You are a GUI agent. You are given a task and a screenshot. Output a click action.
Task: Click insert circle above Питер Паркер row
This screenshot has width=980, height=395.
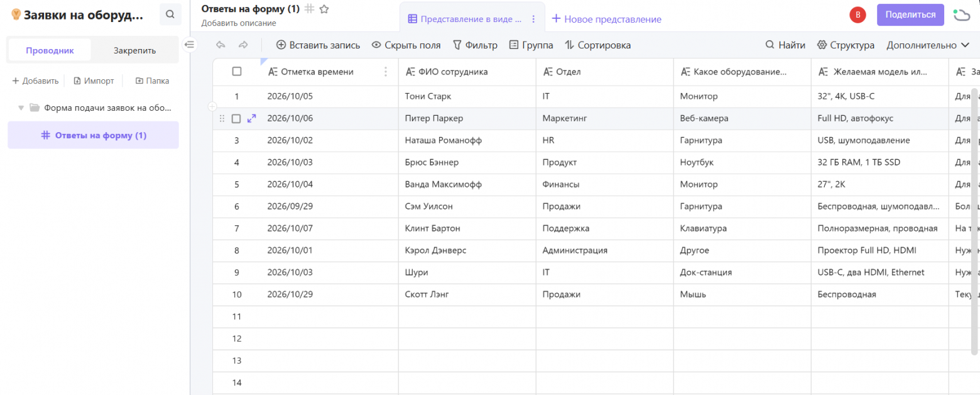(x=212, y=107)
